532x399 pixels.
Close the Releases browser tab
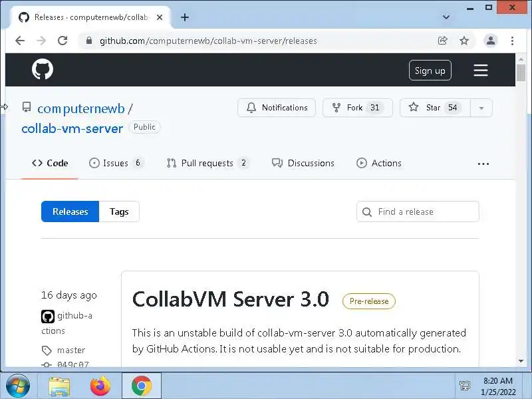[x=159, y=17]
